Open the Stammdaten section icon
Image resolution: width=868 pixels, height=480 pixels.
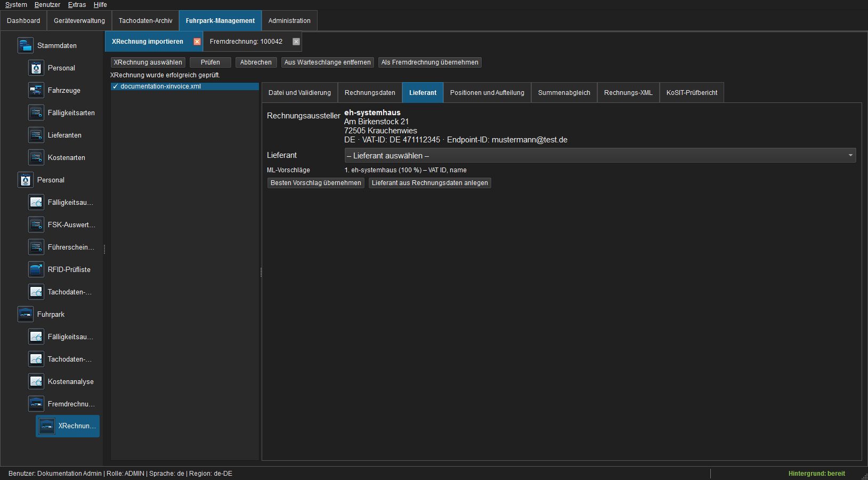[x=26, y=45]
